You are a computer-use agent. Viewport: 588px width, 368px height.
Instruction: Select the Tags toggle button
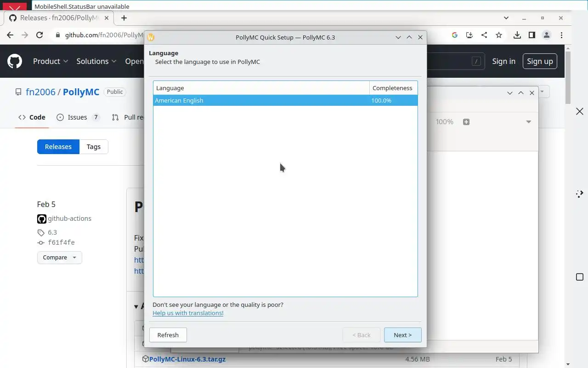coord(93,147)
